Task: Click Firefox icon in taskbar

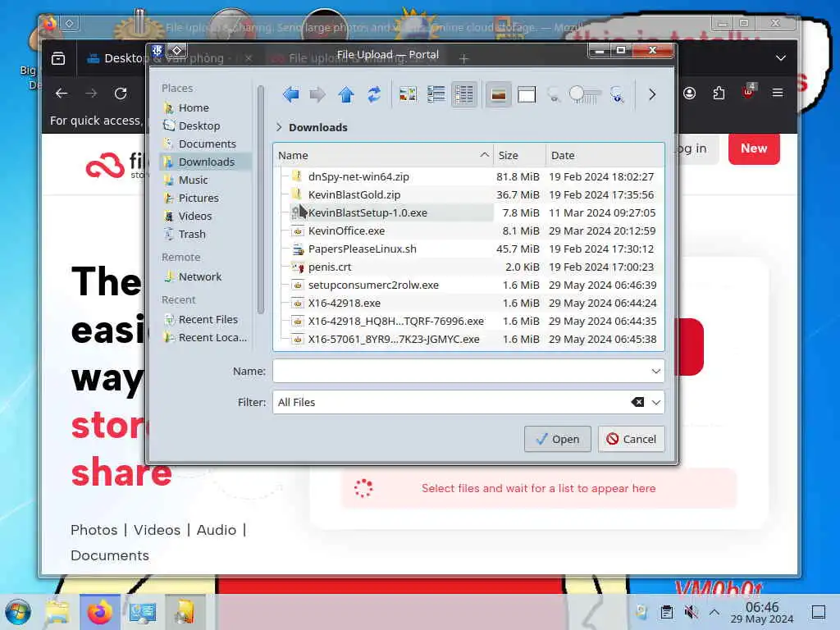Action: click(100, 612)
